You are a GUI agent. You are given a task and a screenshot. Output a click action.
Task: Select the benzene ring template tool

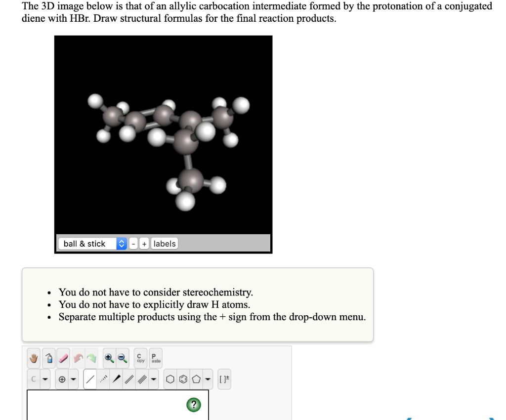(x=182, y=379)
